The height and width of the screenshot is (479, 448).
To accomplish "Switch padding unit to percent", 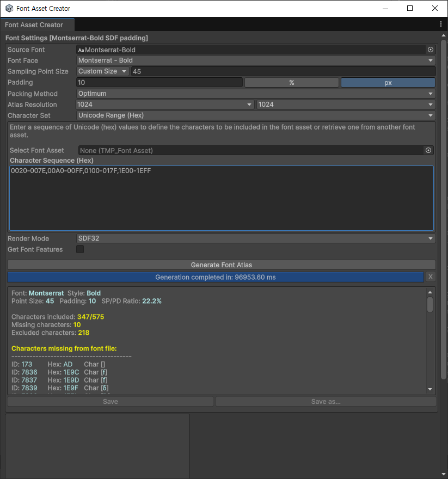I will [292, 83].
